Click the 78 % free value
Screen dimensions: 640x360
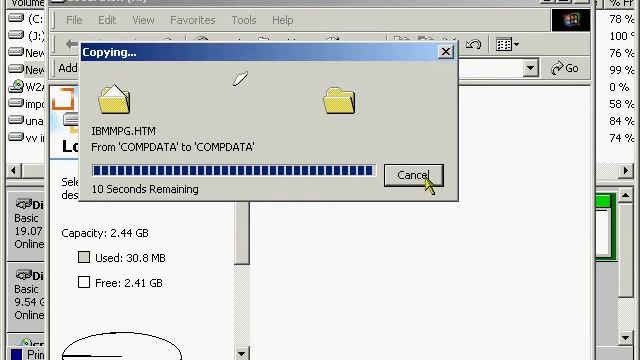click(621, 19)
